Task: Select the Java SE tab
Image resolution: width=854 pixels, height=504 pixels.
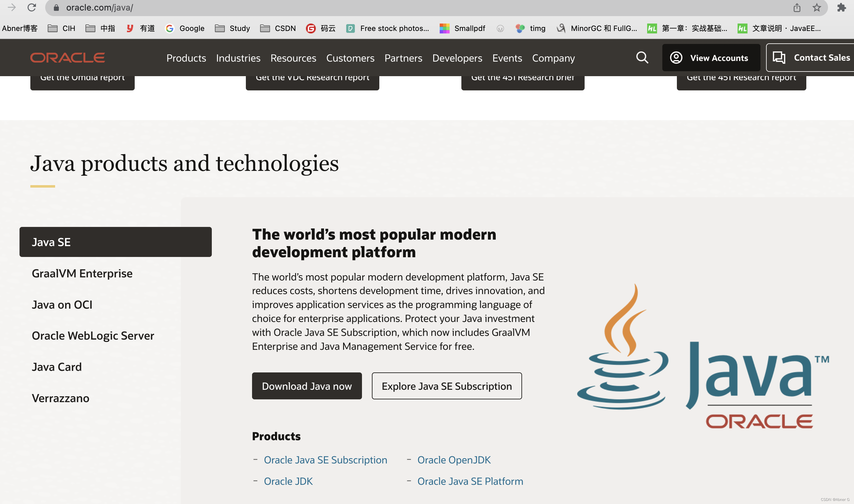Action: coord(115,242)
